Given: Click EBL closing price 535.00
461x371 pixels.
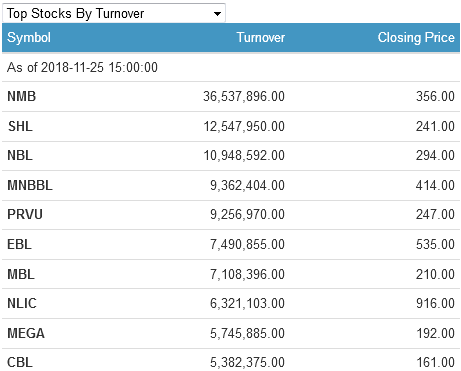Looking at the screenshot, I should 435,244.
